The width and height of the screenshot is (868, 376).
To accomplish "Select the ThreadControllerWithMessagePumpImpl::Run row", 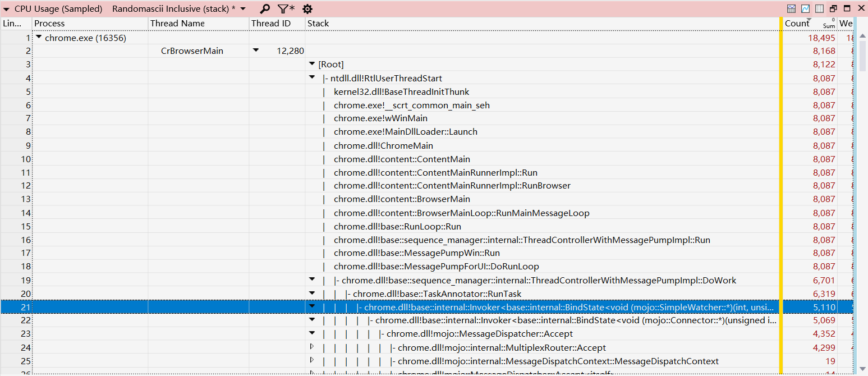I will pyautogui.click(x=426, y=240).
